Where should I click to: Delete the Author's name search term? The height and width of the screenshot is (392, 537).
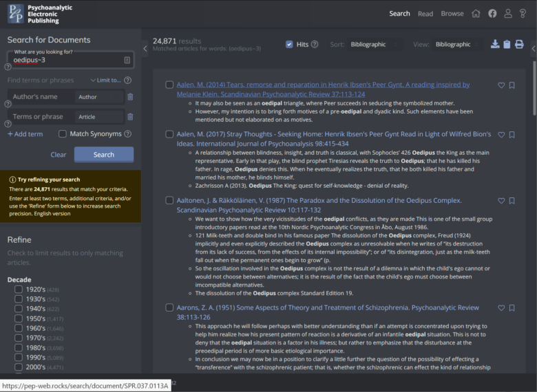pyautogui.click(x=130, y=97)
